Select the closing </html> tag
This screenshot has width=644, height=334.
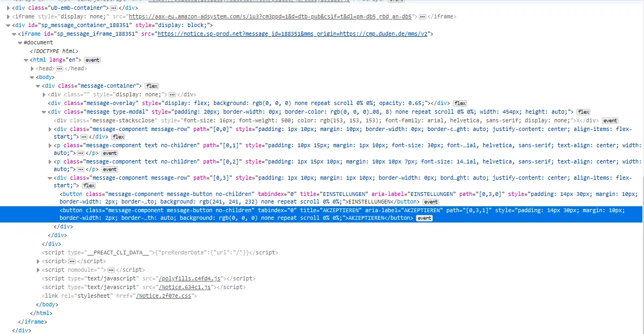coord(41,313)
